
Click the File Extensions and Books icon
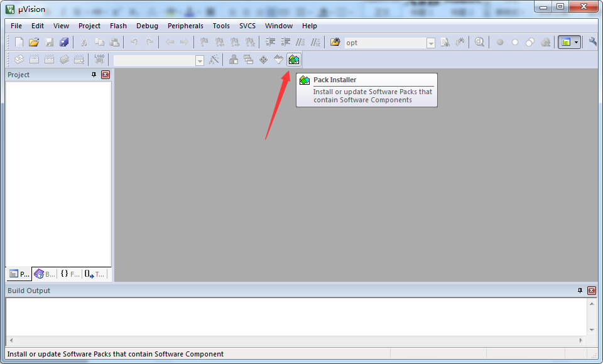coord(234,60)
